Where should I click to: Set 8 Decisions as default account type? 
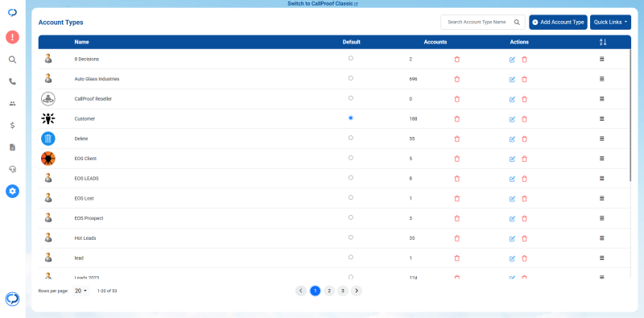coord(351,58)
